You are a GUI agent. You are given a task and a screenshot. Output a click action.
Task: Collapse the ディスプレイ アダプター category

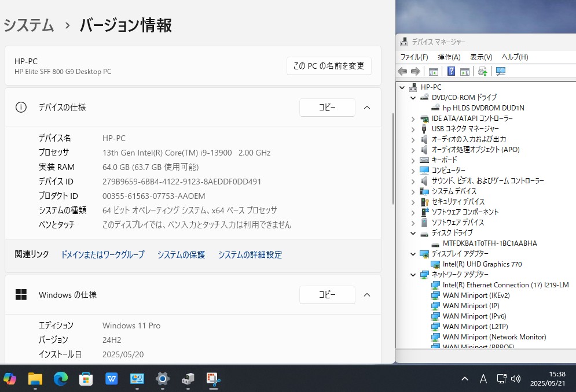[413, 254]
